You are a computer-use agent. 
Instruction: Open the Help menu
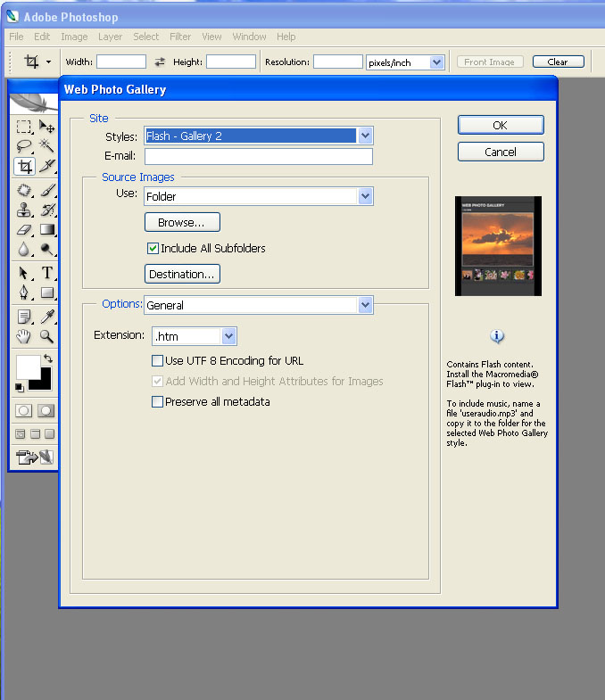tap(286, 37)
